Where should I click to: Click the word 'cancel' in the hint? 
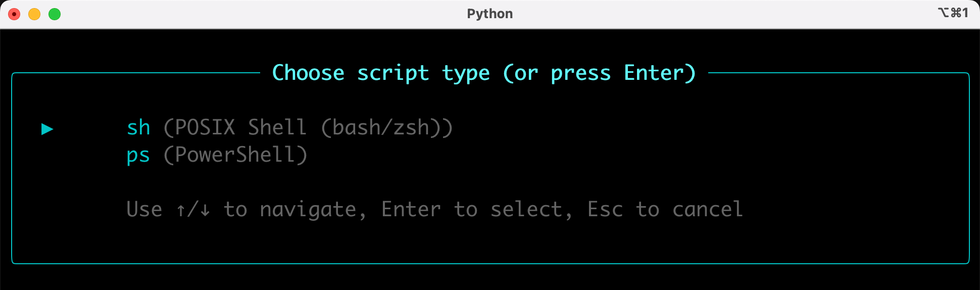coord(707,210)
